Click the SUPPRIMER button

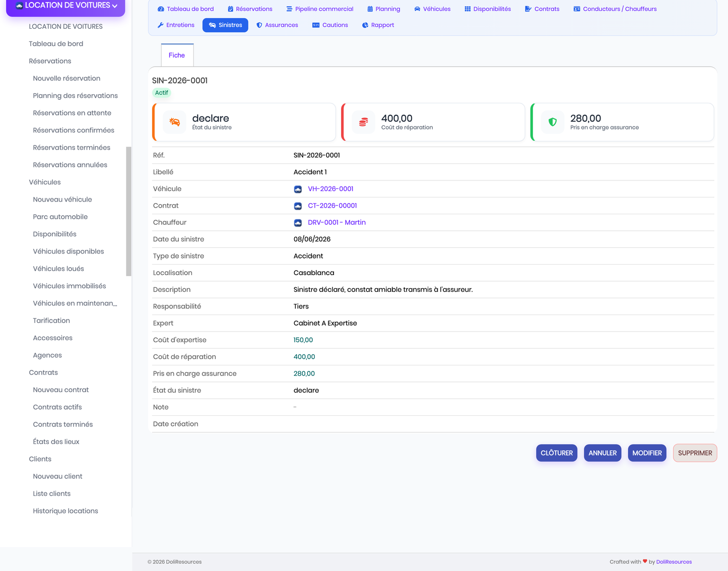[x=695, y=453]
